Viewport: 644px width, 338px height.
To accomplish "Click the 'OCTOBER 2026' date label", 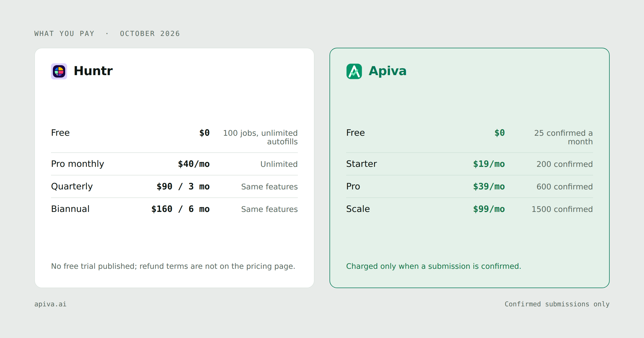I will [150, 34].
